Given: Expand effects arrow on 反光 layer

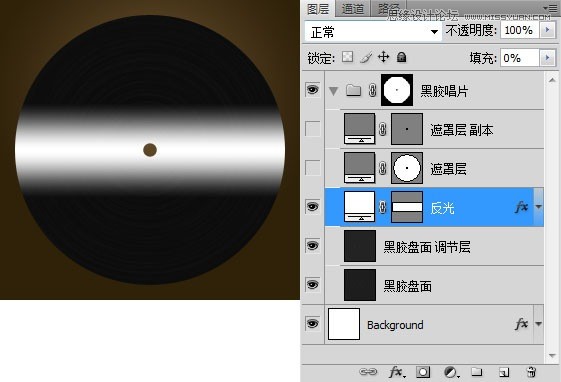Looking at the screenshot, I should coord(538,207).
